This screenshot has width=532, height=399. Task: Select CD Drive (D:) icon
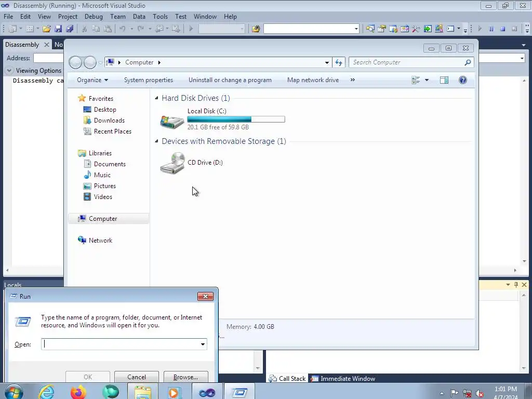pyautogui.click(x=172, y=163)
